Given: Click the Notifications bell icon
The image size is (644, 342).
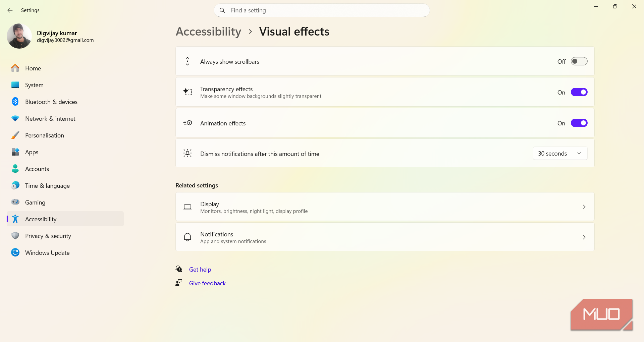Looking at the screenshot, I should (x=187, y=237).
